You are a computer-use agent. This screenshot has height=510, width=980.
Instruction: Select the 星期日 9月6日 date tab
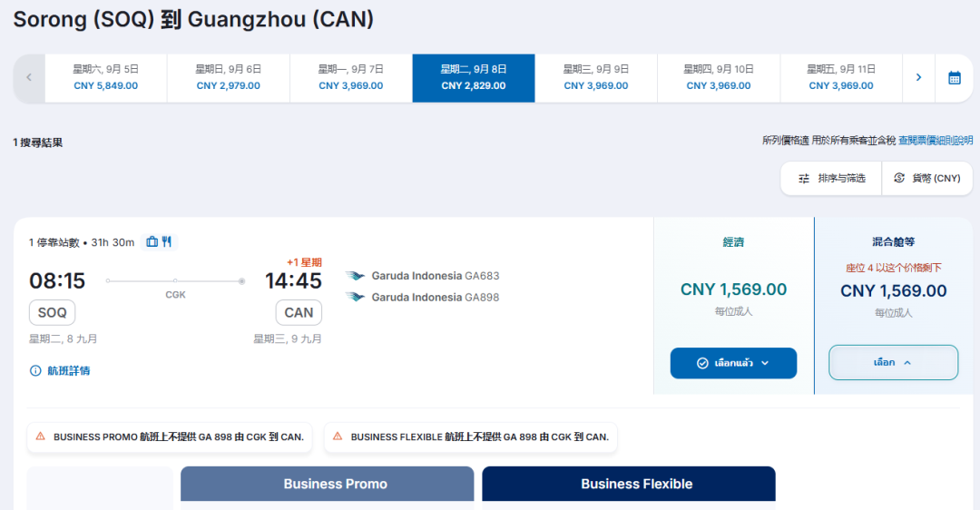tap(228, 78)
